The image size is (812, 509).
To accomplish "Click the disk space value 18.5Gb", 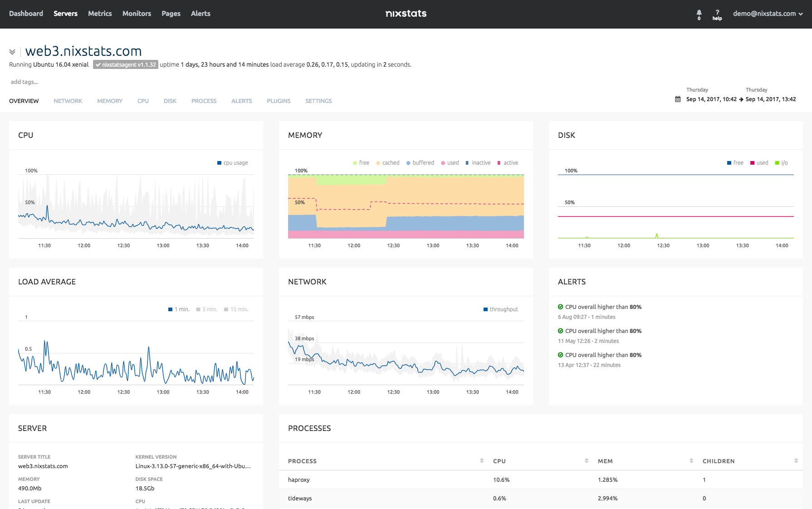I will pyautogui.click(x=145, y=489).
